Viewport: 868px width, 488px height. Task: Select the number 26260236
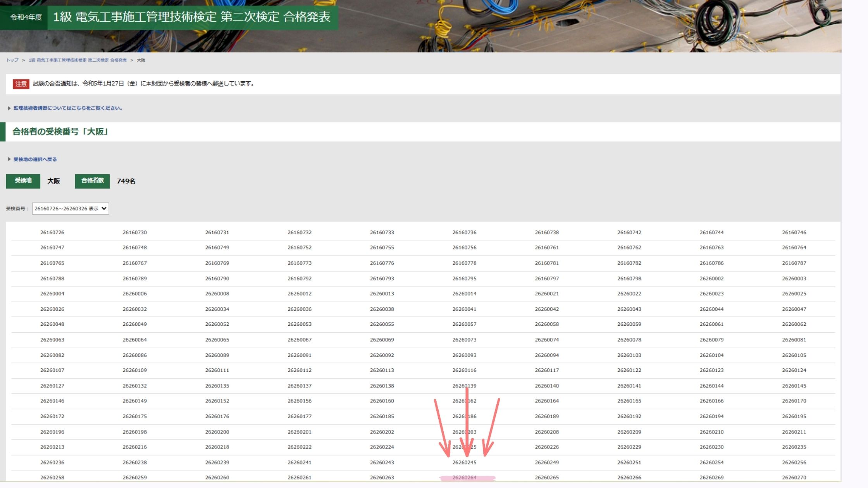click(52, 462)
